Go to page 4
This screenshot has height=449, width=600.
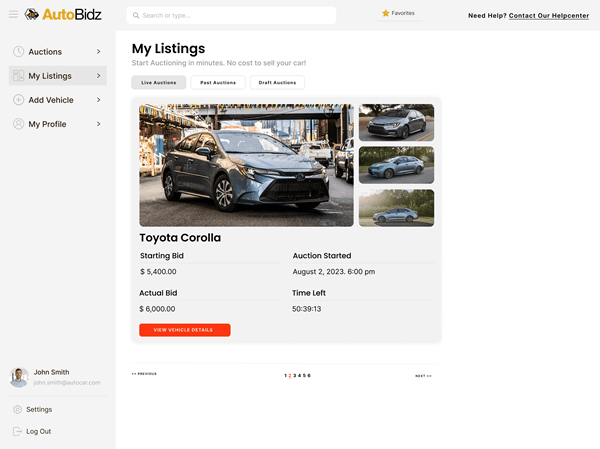pos(300,376)
